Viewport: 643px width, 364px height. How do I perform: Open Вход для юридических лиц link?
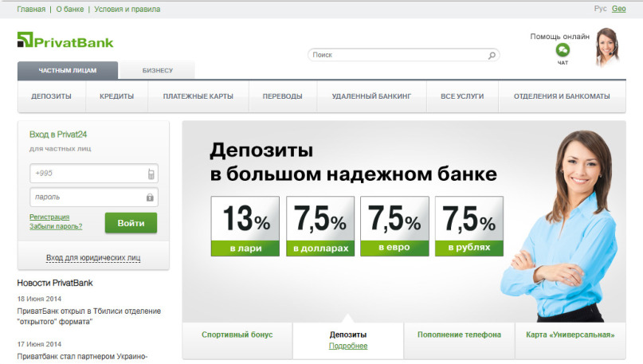(93, 258)
